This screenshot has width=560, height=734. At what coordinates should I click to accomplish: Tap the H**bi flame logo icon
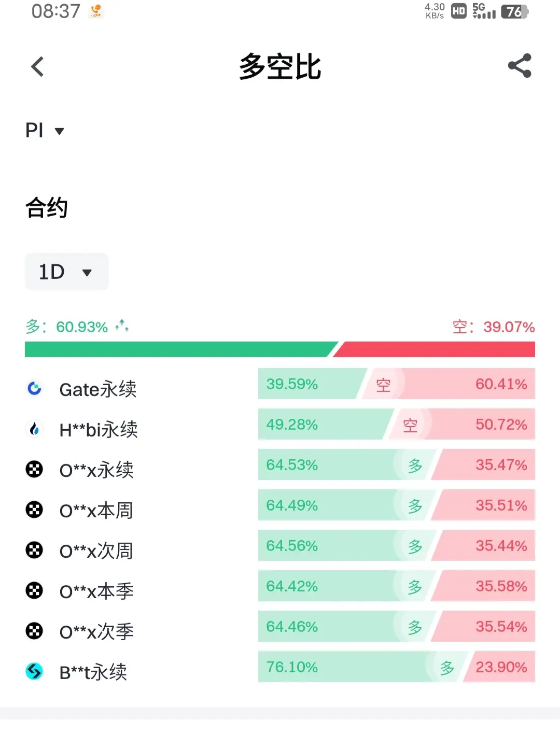tap(34, 429)
